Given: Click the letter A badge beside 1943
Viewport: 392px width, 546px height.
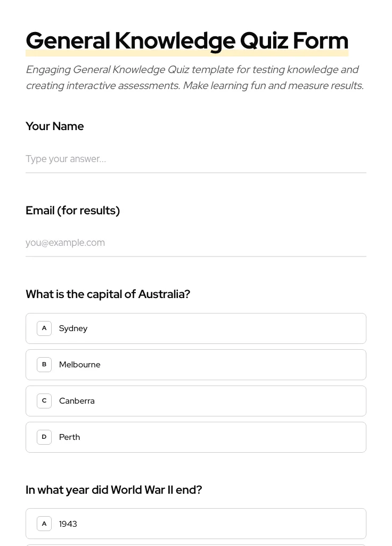Looking at the screenshot, I should click(44, 523).
